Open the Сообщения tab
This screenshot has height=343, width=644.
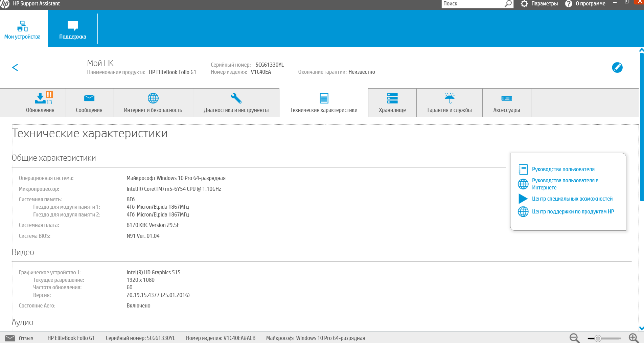coord(89,103)
